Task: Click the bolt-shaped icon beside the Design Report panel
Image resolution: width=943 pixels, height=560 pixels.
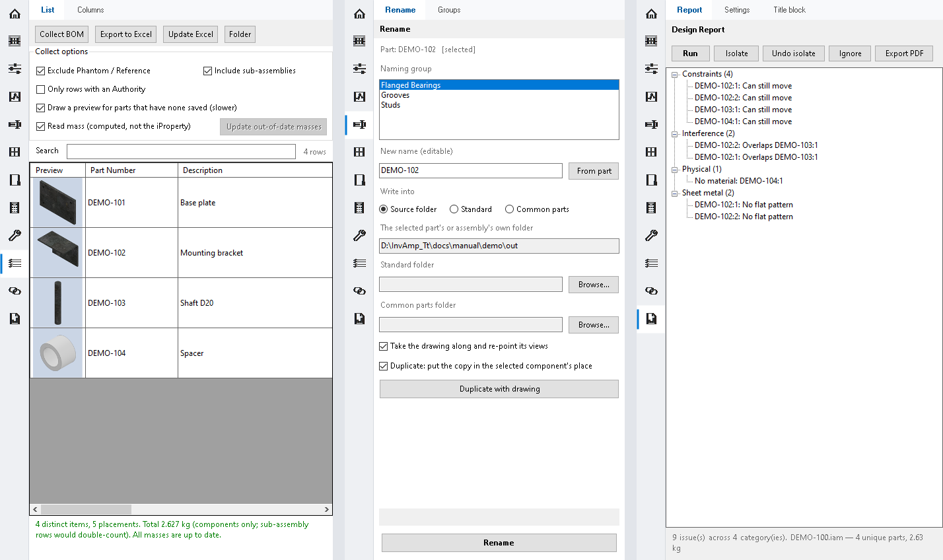Action: pos(651,124)
